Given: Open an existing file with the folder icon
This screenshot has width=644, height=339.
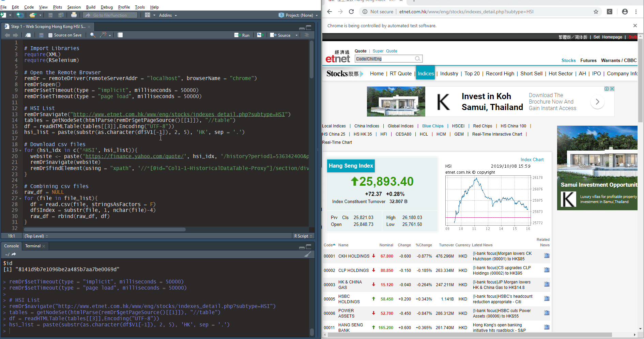Looking at the screenshot, I should 32,15.
